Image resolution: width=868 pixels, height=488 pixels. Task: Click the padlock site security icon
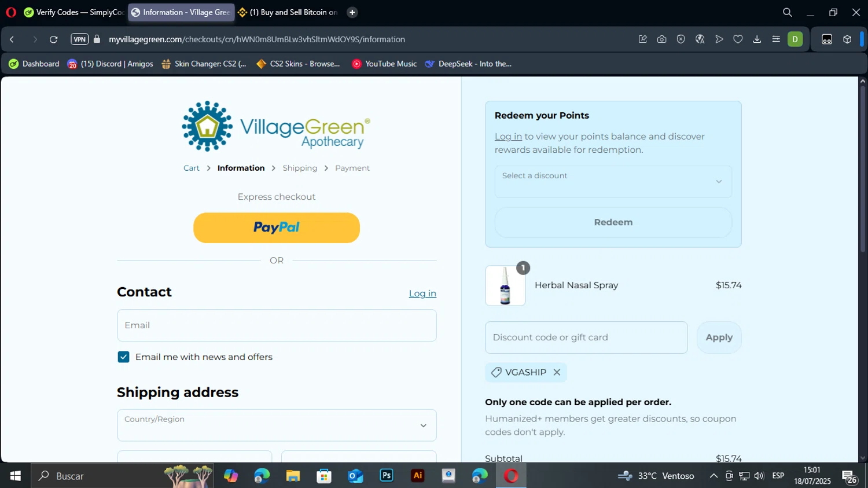point(97,39)
